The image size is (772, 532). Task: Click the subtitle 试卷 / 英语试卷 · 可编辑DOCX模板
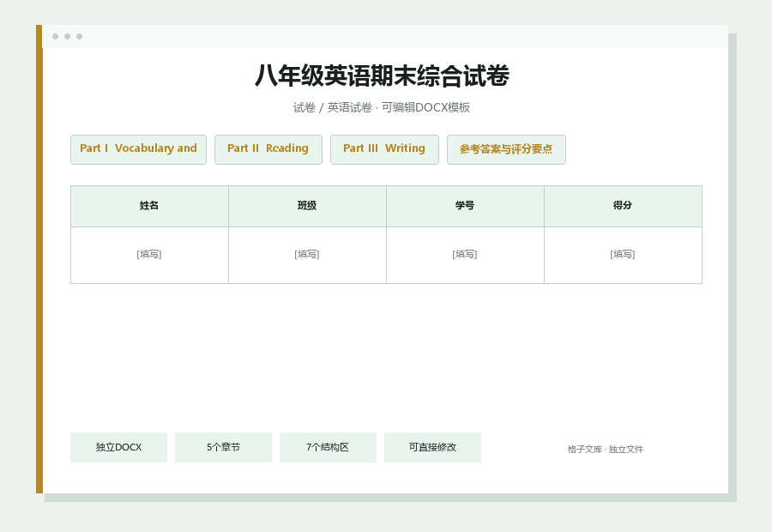tap(382, 107)
